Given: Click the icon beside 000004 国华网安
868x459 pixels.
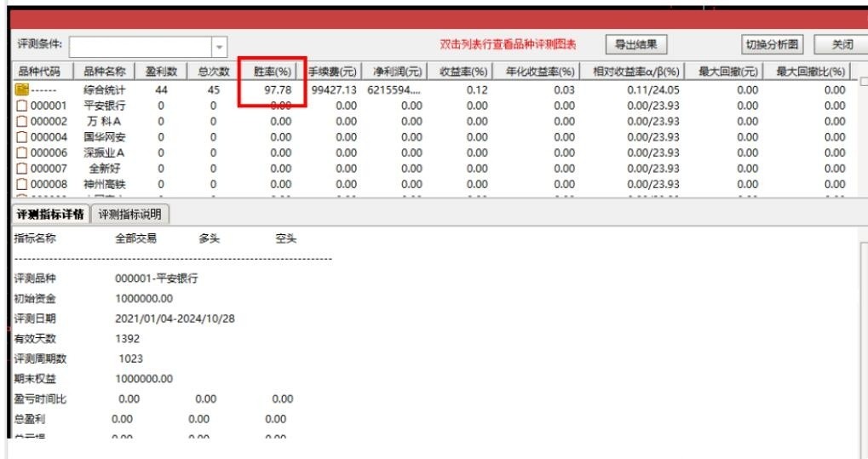Looking at the screenshot, I should 22,137.
